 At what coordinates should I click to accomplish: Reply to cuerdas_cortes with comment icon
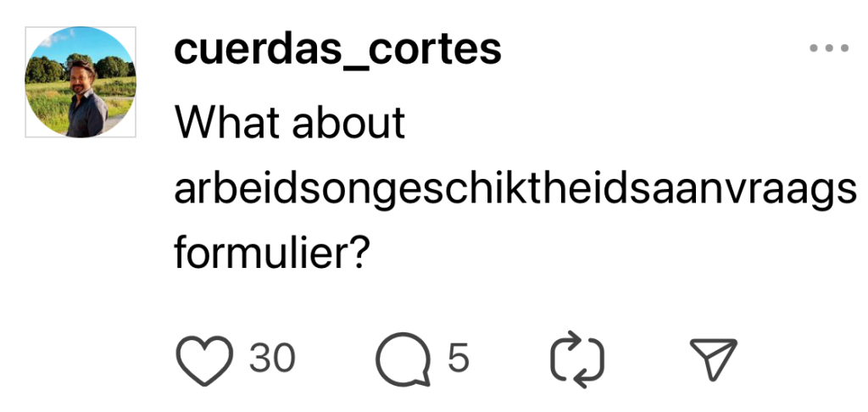click(403, 360)
